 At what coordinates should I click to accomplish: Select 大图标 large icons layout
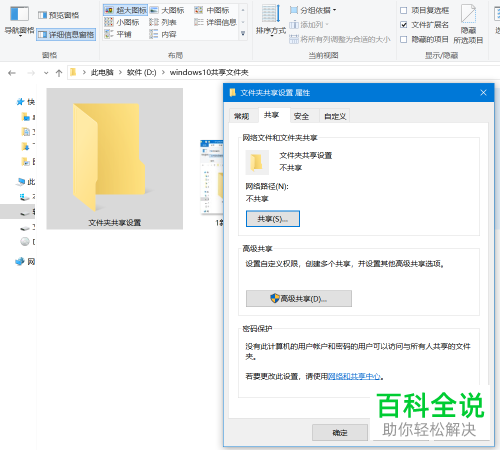tap(167, 10)
